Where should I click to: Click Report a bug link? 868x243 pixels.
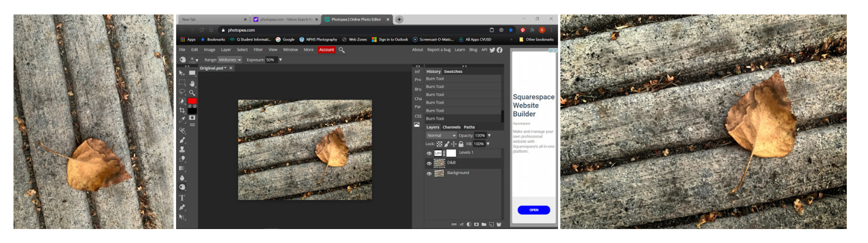(x=439, y=50)
